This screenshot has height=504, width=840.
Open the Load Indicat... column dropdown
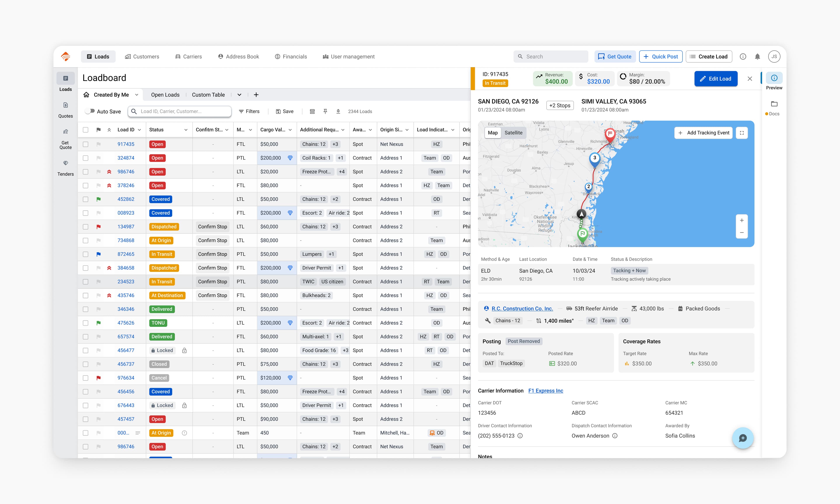click(453, 130)
